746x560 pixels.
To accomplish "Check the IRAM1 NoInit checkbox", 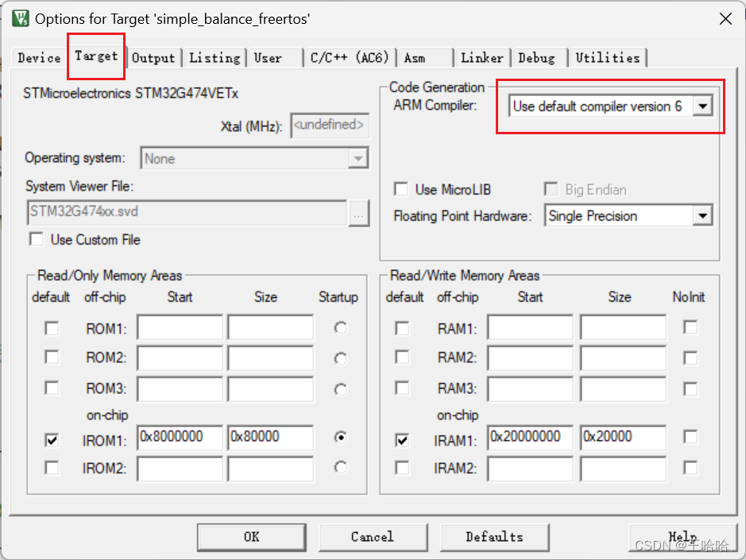I will point(690,437).
